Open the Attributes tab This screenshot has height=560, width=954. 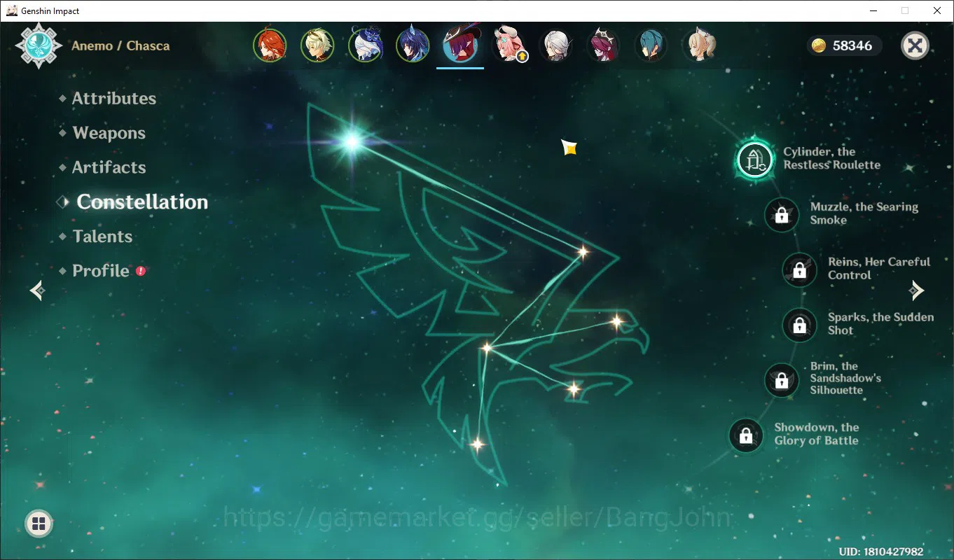tap(114, 98)
